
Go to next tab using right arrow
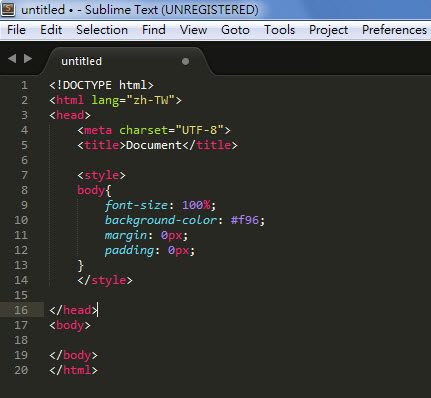(x=28, y=59)
